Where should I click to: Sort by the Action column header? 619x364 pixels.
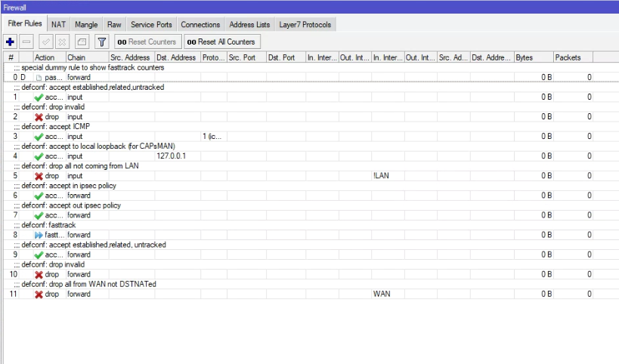(x=49, y=57)
